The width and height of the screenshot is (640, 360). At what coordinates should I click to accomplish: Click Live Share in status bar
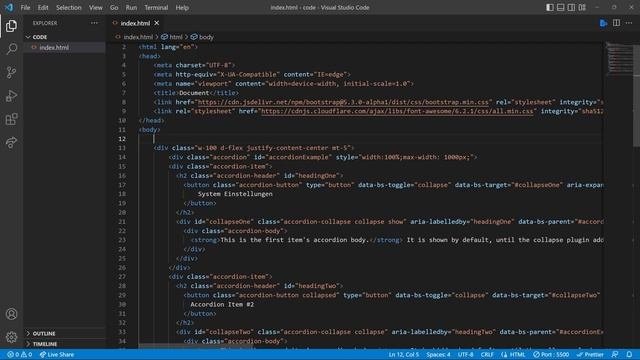tap(57, 355)
